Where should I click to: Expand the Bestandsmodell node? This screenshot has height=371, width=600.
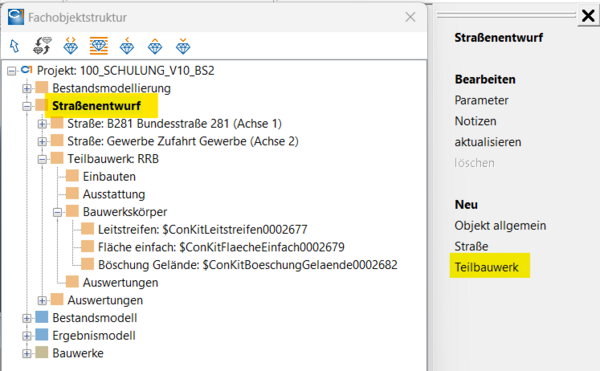[x=27, y=318]
